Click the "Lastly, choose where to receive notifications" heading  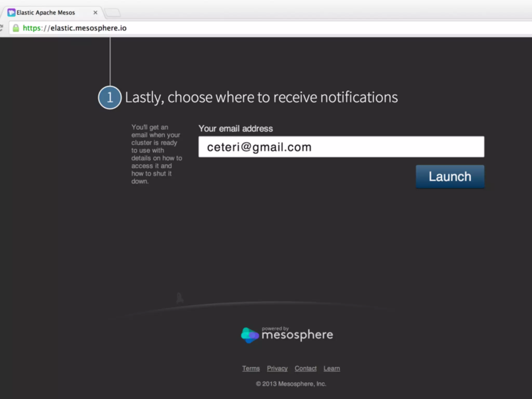(261, 97)
